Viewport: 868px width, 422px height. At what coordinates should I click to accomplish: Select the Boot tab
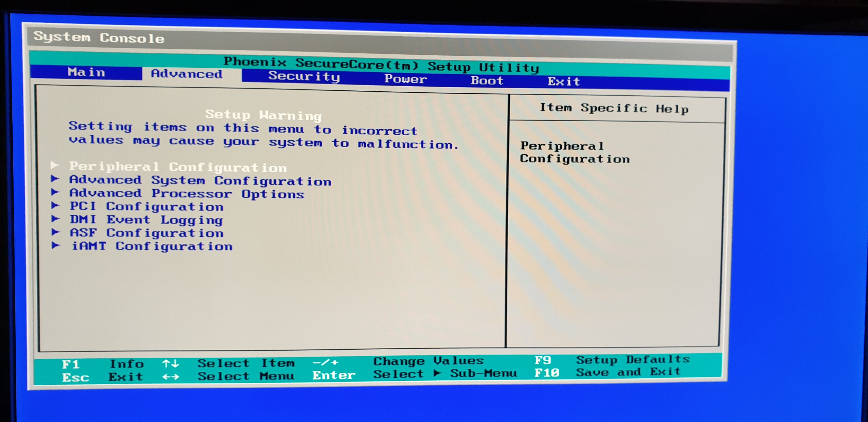pos(487,80)
